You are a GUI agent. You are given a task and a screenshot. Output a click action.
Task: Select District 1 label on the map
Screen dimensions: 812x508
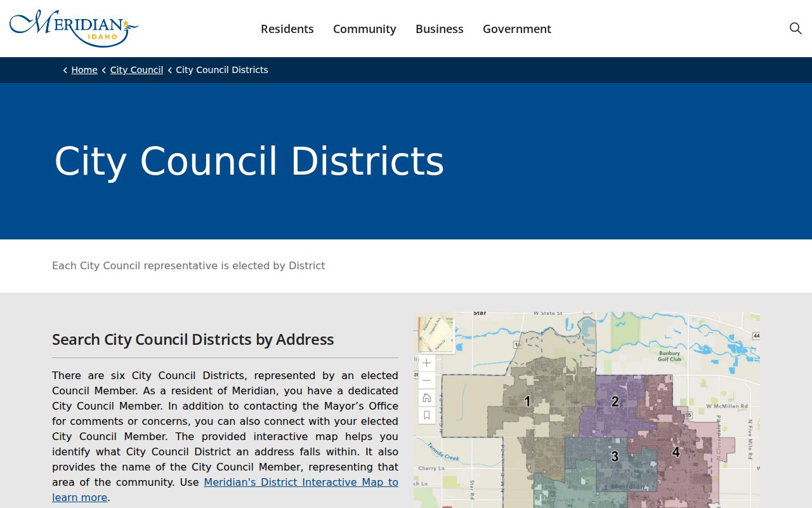527,401
